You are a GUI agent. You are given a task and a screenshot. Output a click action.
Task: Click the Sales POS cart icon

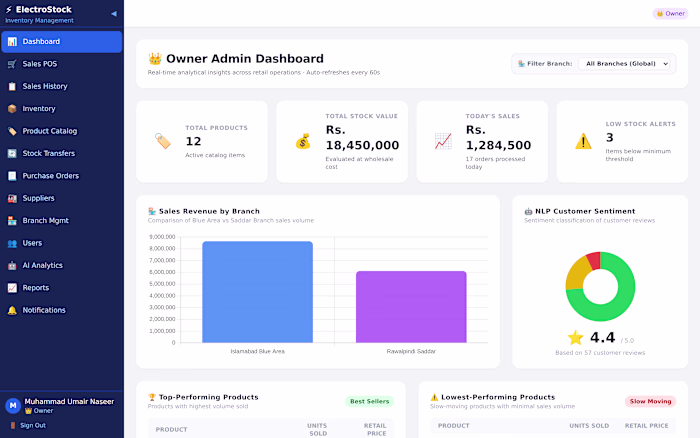[x=12, y=64]
